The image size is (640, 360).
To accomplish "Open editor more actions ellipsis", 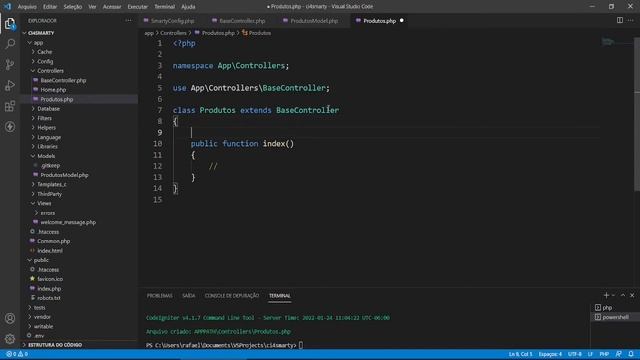I will tap(631, 20).
